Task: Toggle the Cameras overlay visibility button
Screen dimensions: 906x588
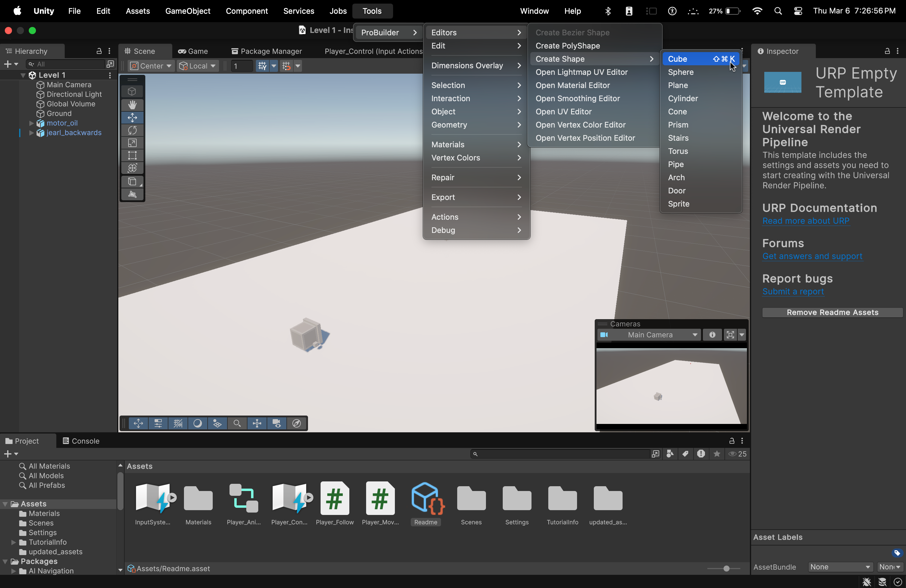Action: pyautogui.click(x=277, y=423)
